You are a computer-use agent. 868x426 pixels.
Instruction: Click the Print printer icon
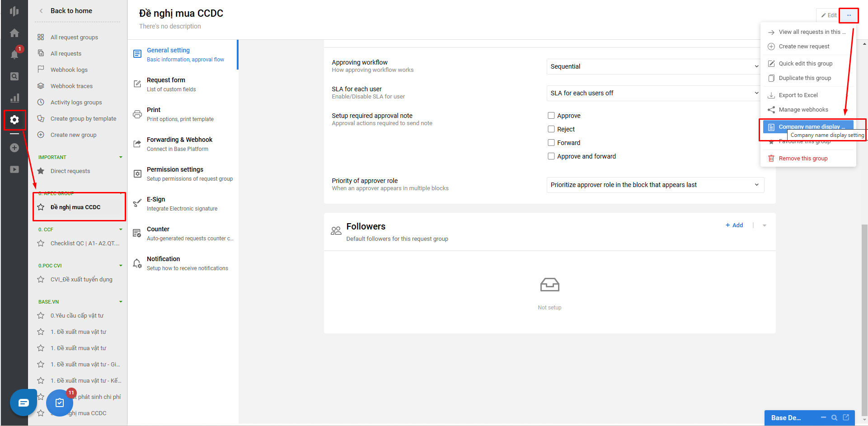(137, 114)
